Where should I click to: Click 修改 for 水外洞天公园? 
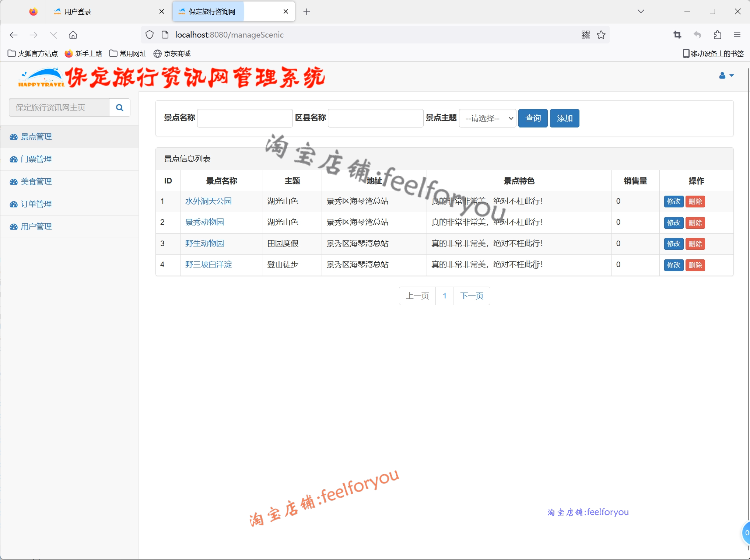coord(674,202)
